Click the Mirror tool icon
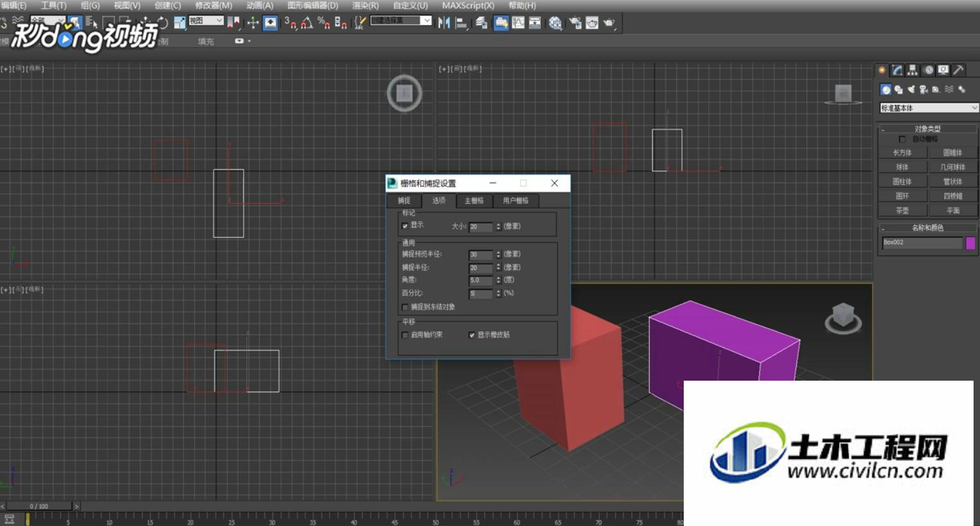Image resolution: width=980 pixels, height=526 pixels. [444, 23]
